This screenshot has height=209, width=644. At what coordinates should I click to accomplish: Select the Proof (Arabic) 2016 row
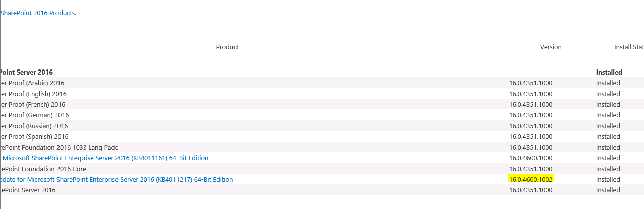(x=322, y=83)
